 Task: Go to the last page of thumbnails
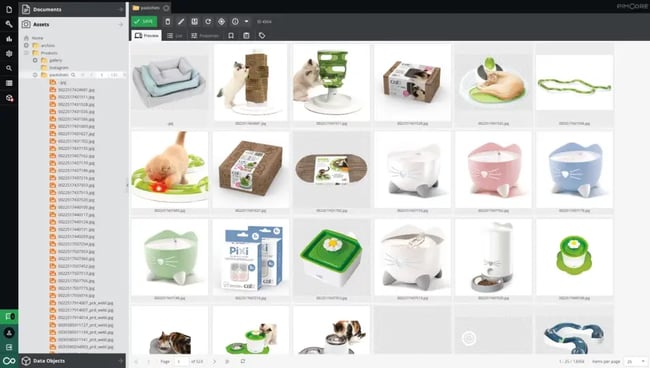click(227, 361)
